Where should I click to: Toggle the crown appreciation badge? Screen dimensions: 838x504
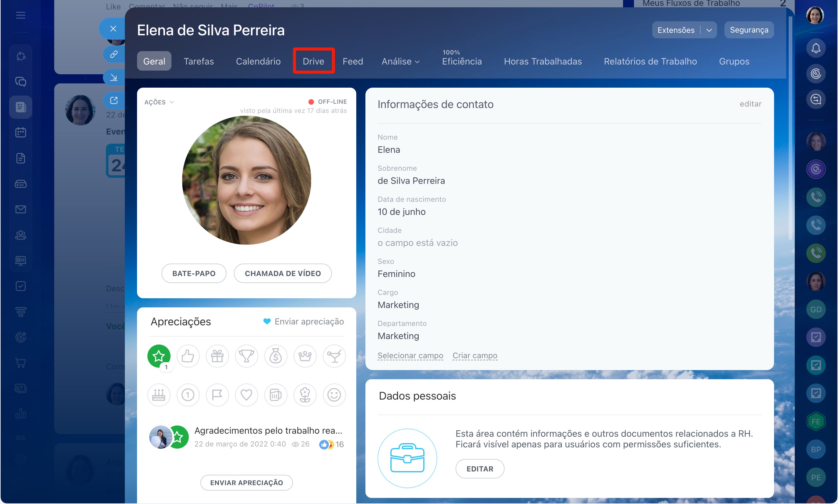click(305, 356)
